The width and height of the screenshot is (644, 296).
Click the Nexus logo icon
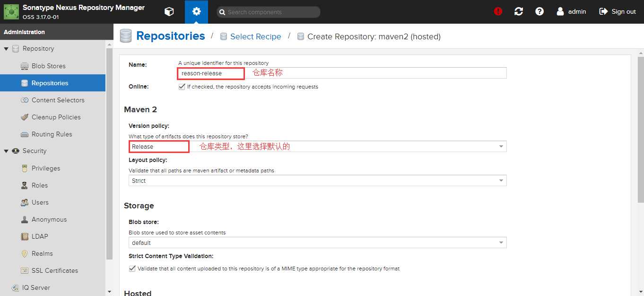pos(11,11)
